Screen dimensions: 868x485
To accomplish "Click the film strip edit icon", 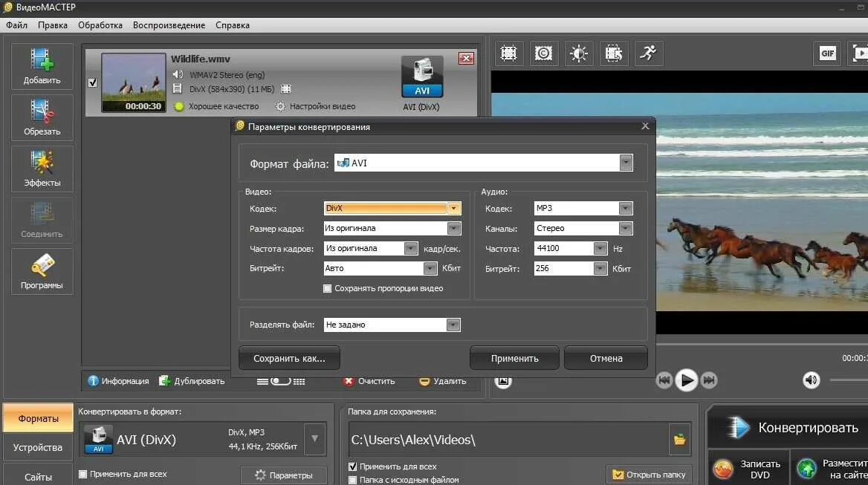I will [x=613, y=53].
